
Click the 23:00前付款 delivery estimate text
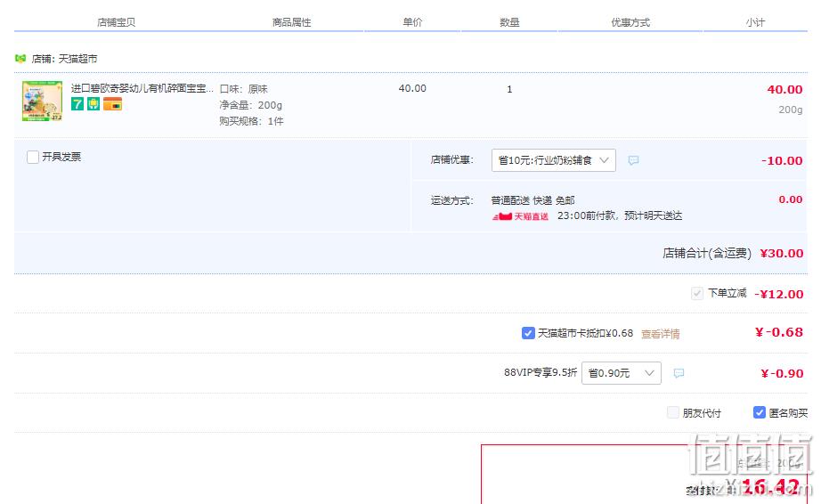(x=620, y=215)
